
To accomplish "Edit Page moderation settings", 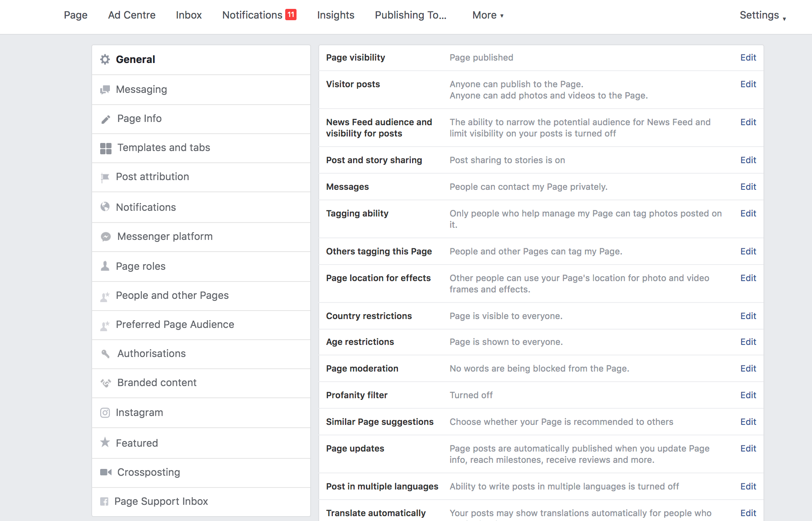I will point(748,368).
